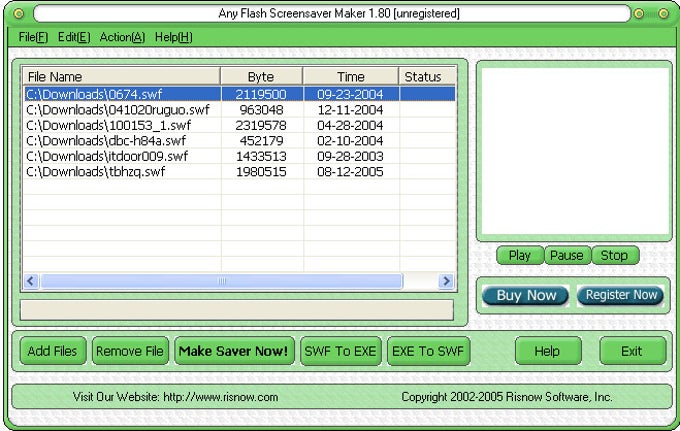Click the flash preview pane
Image resolution: width=680 pixels, height=431 pixels.
tap(575, 151)
